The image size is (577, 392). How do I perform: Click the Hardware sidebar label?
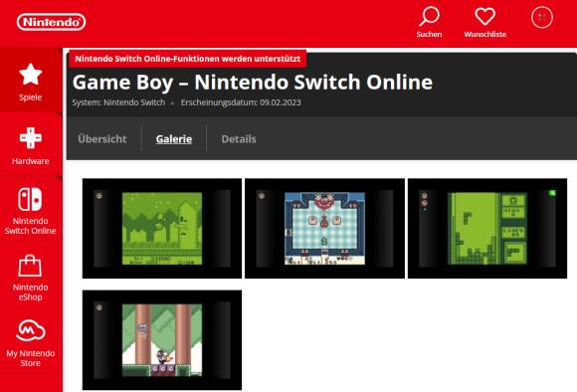point(30,161)
